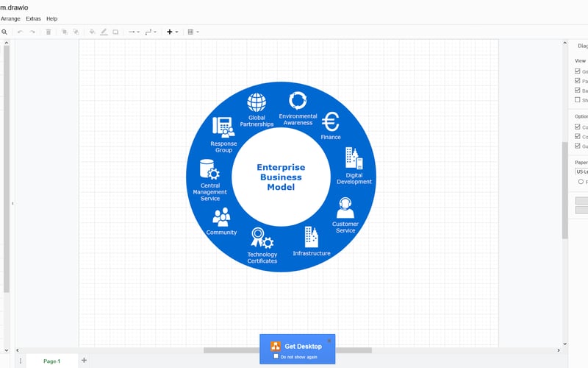Image resolution: width=588 pixels, height=368 pixels.
Task: Enable the Shadow checkbox, fourth under View
Action: pos(578,100)
